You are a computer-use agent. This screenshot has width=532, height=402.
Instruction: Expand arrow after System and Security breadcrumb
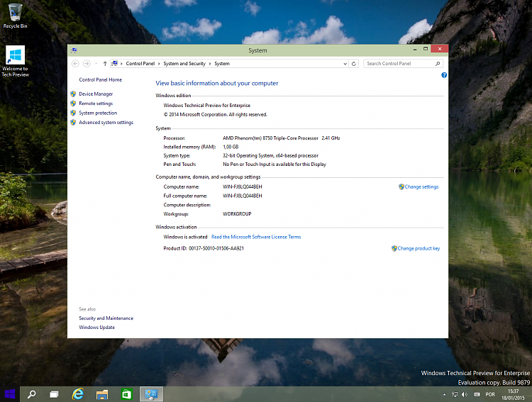pos(210,63)
